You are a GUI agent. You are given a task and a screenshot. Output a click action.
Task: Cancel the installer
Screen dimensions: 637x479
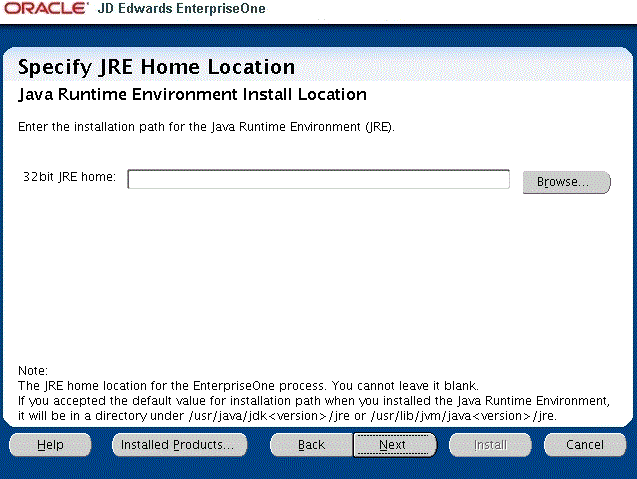585,445
